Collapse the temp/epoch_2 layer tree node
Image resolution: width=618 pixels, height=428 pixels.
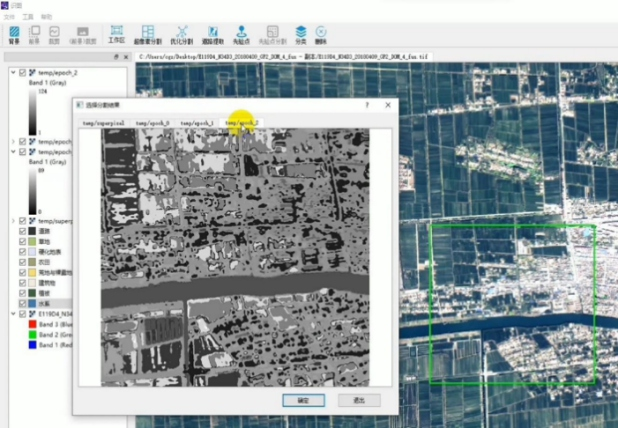click(x=12, y=73)
